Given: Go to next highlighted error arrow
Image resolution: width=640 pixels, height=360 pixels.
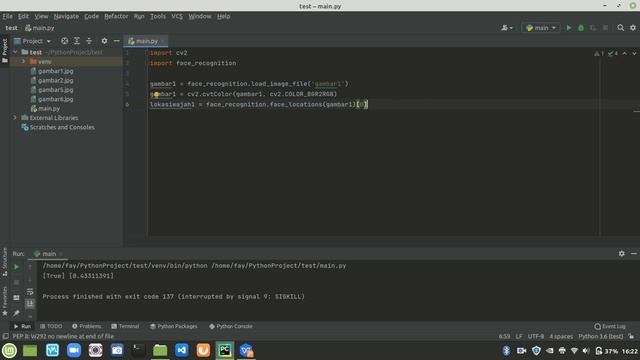Looking at the screenshot, I should 634,53.
